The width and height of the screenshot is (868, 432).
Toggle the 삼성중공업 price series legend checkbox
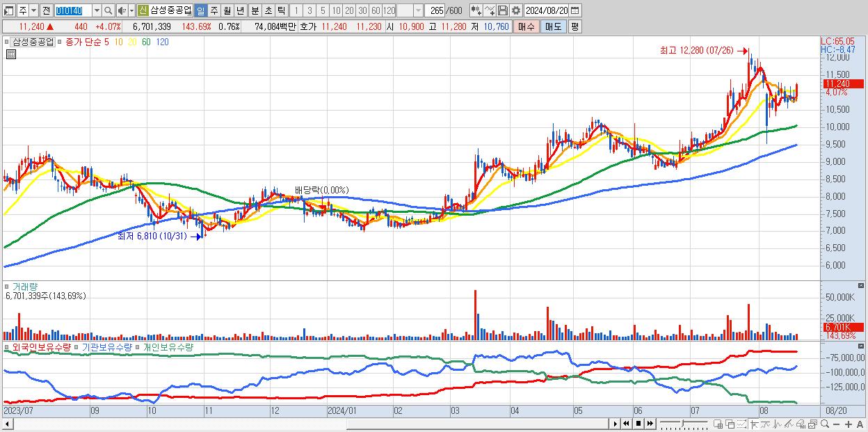point(6,42)
